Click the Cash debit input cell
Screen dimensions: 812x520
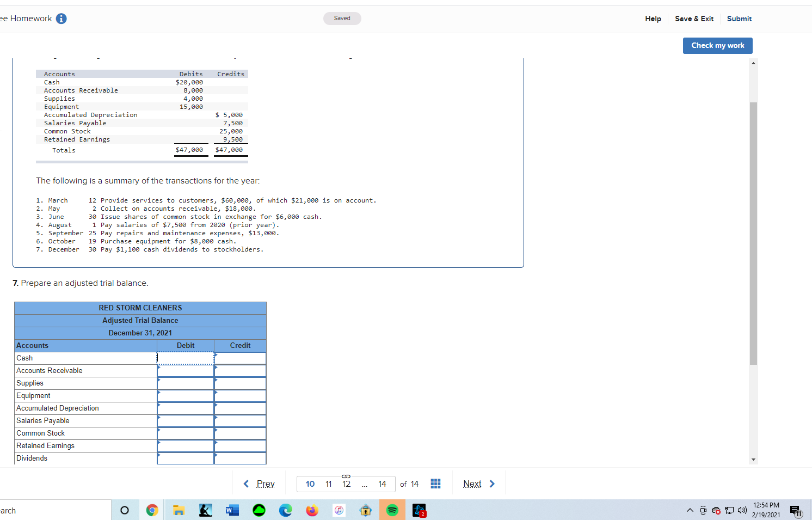click(186, 358)
